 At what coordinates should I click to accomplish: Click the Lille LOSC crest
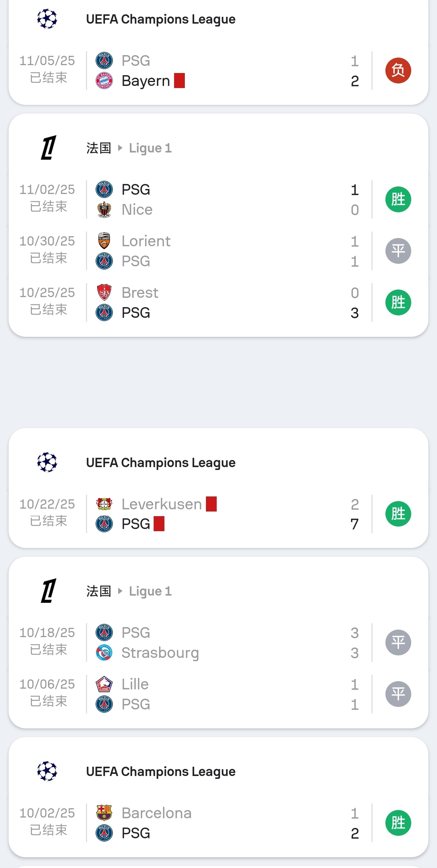point(104,684)
